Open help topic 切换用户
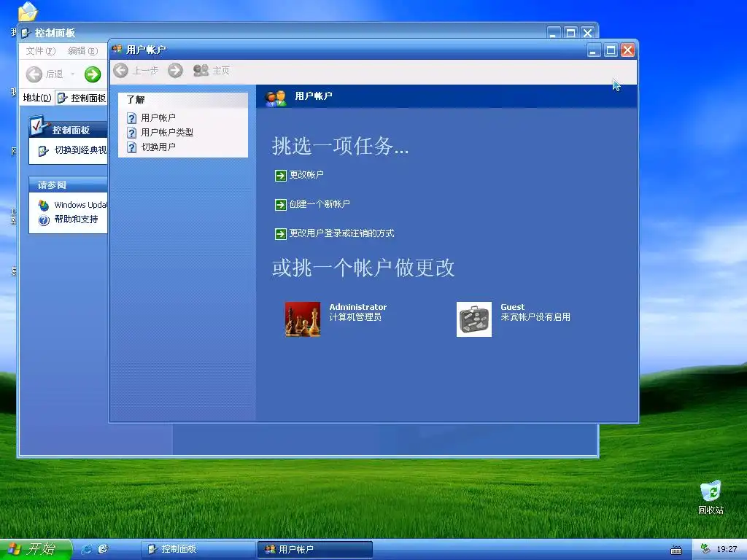This screenshot has height=560, width=747. [x=158, y=147]
